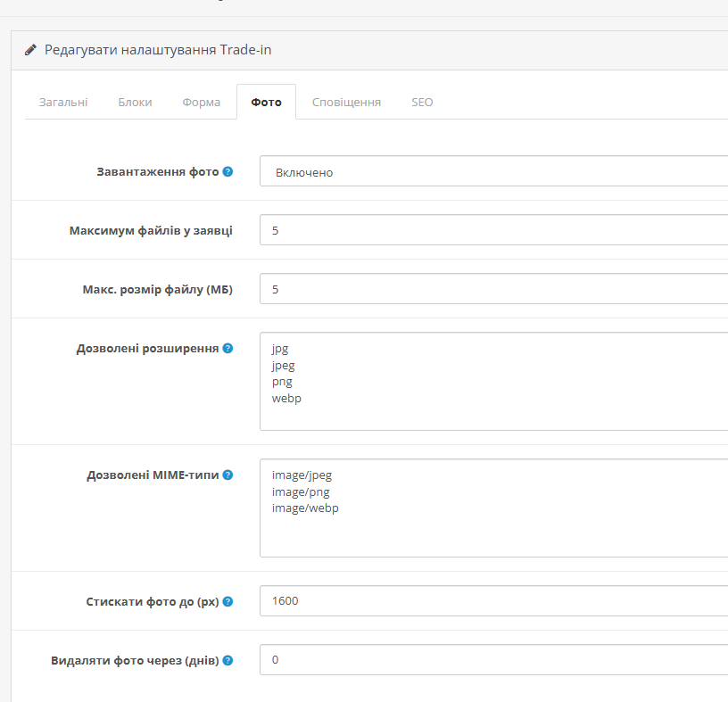Click the label Завантаження фото
The width and height of the screenshot is (728, 702).
click(x=157, y=172)
